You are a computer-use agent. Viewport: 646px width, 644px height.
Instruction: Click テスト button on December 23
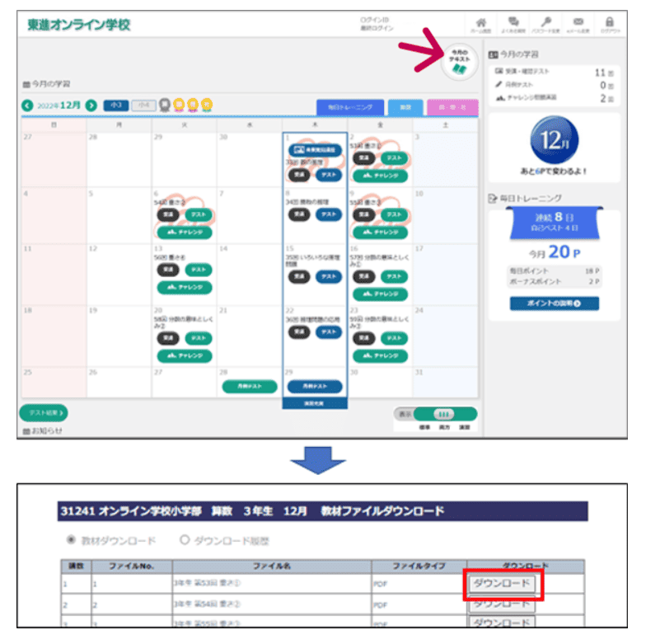tap(394, 338)
